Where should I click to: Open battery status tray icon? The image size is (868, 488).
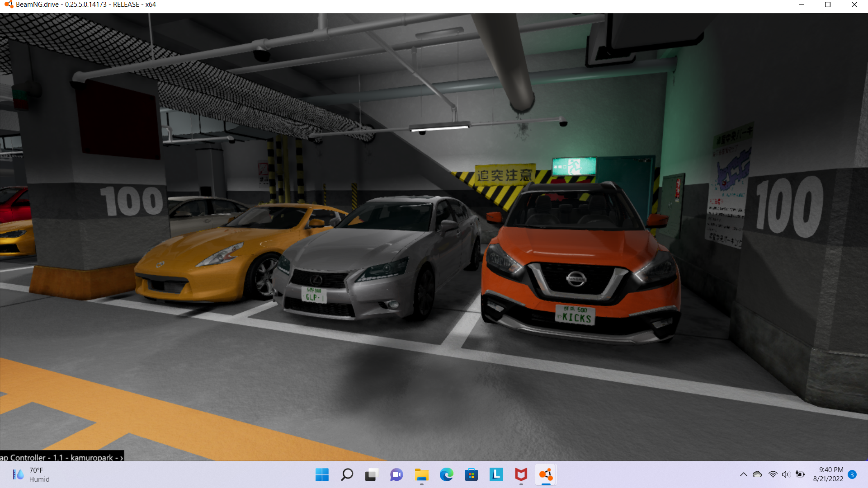coord(800,474)
